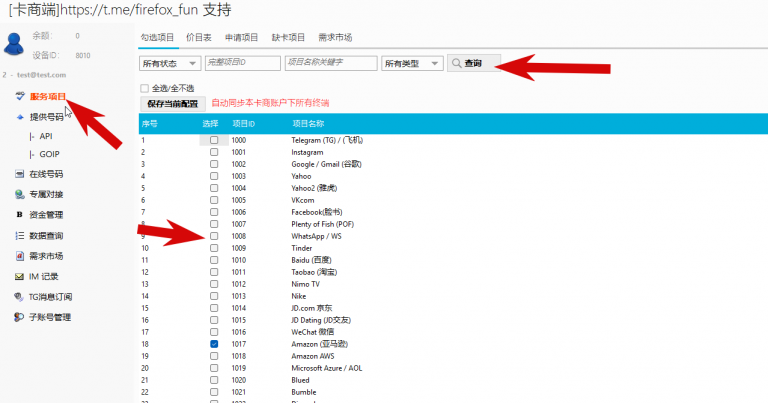The width and height of the screenshot is (768, 403).
Task: Click the 在线号码 sidebar icon
Action: pos(19,174)
